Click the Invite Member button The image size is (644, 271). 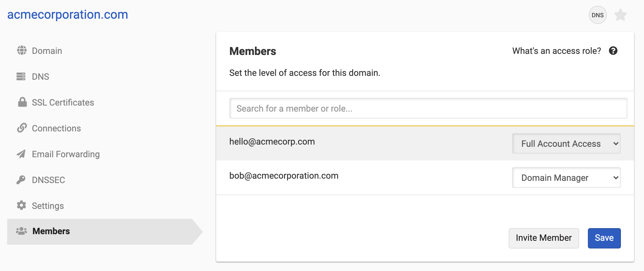click(x=544, y=238)
